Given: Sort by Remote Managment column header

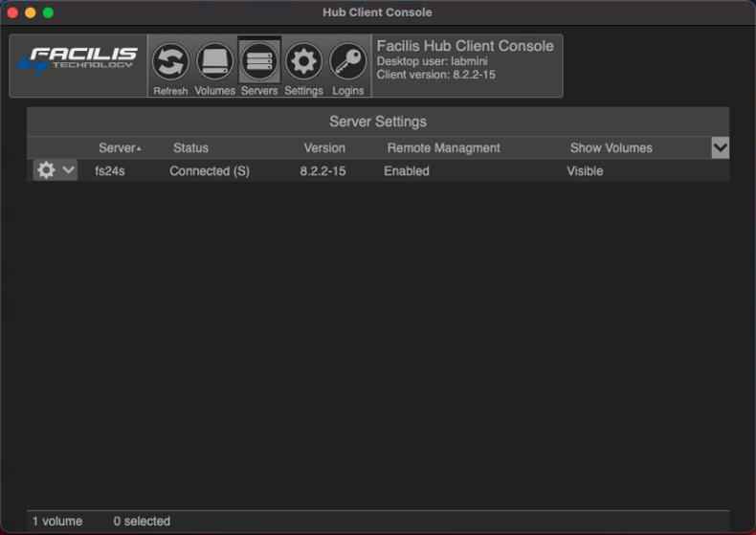Looking at the screenshot, I should coord(444,148).
